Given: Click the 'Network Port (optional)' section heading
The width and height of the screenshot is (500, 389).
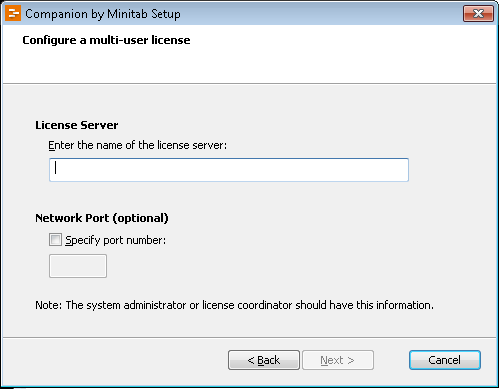Looking at the screenshot, I should [102, 218].
